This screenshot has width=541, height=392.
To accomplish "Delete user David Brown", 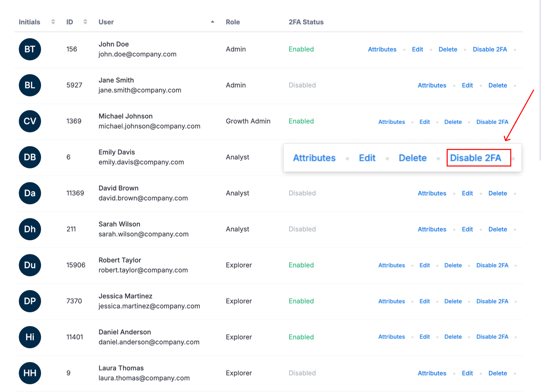I will tap(498, 193).
